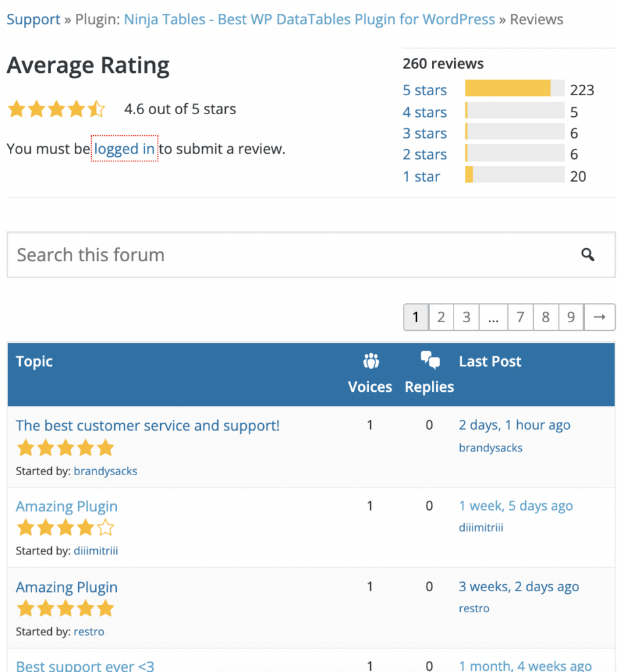
Task: Click the next page arrow icon
Action: 599,317
